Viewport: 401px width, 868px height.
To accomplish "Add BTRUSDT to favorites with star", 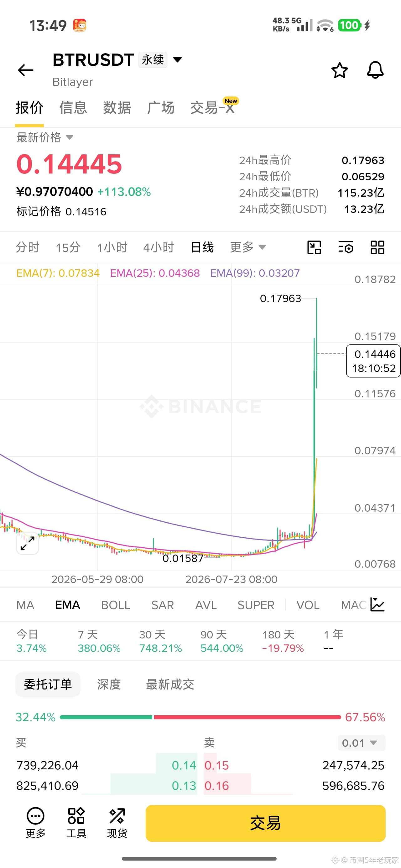I will (x=339, y=70).
